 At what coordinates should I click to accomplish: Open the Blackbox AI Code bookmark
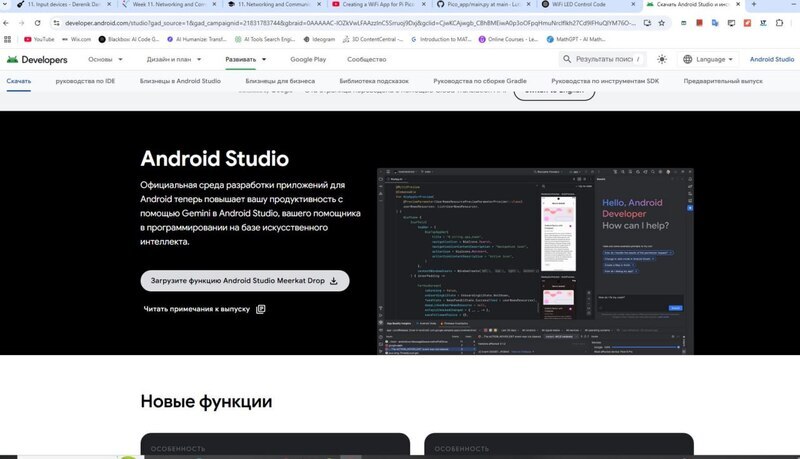129,39
